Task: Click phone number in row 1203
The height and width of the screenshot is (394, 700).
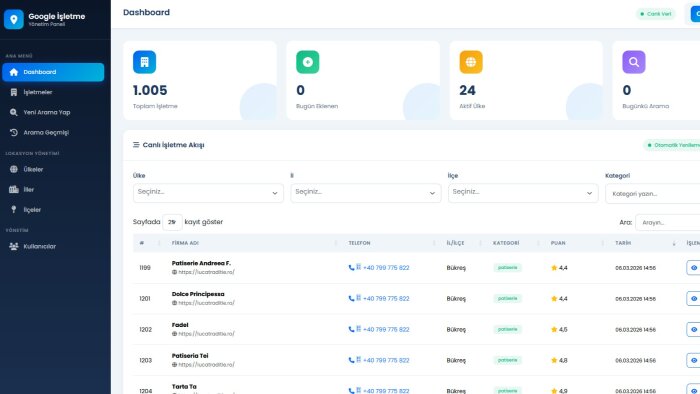Action: (x=386, y=360)
